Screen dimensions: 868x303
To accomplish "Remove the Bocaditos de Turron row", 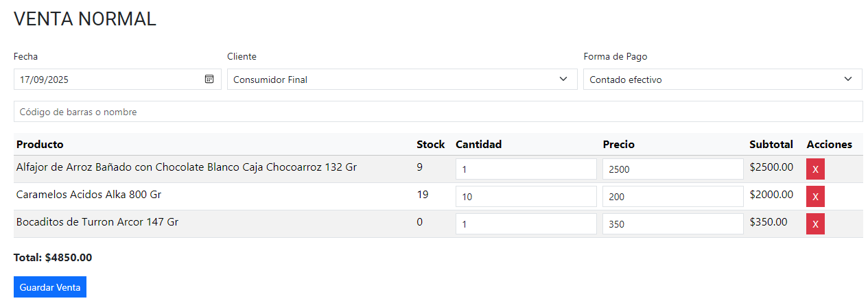I will (815, 224).
